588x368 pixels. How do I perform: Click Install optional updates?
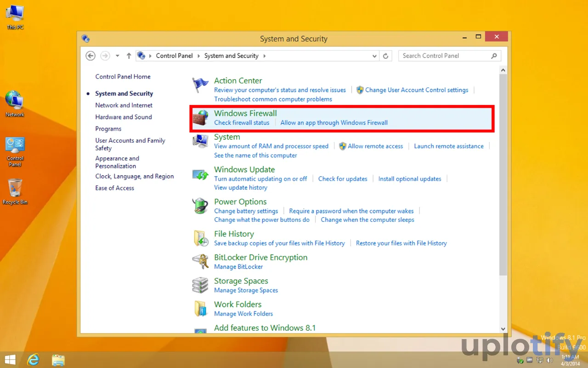tap(410, 179)
